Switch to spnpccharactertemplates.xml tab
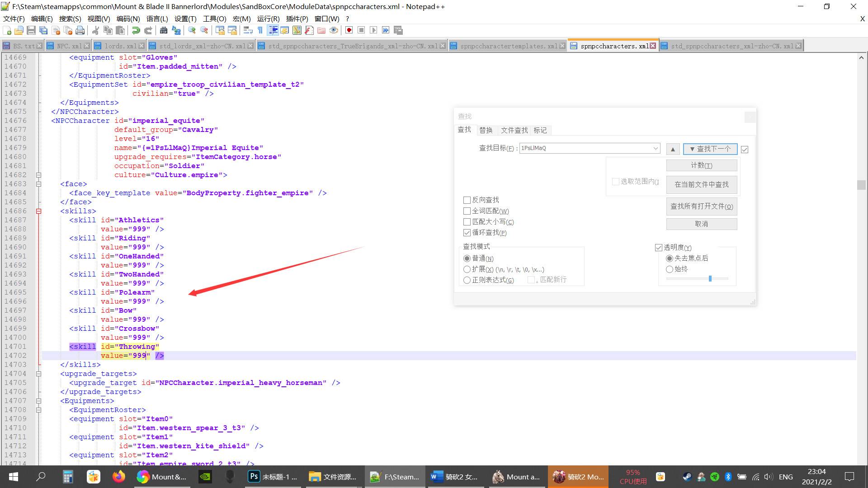 pos(507,46)
